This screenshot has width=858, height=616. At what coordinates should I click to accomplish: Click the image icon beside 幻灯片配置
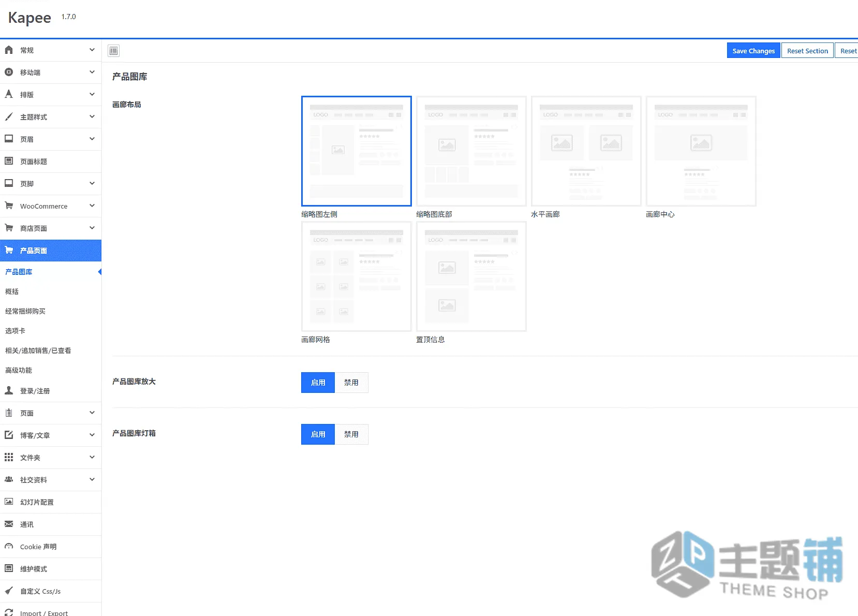(9, 502)
